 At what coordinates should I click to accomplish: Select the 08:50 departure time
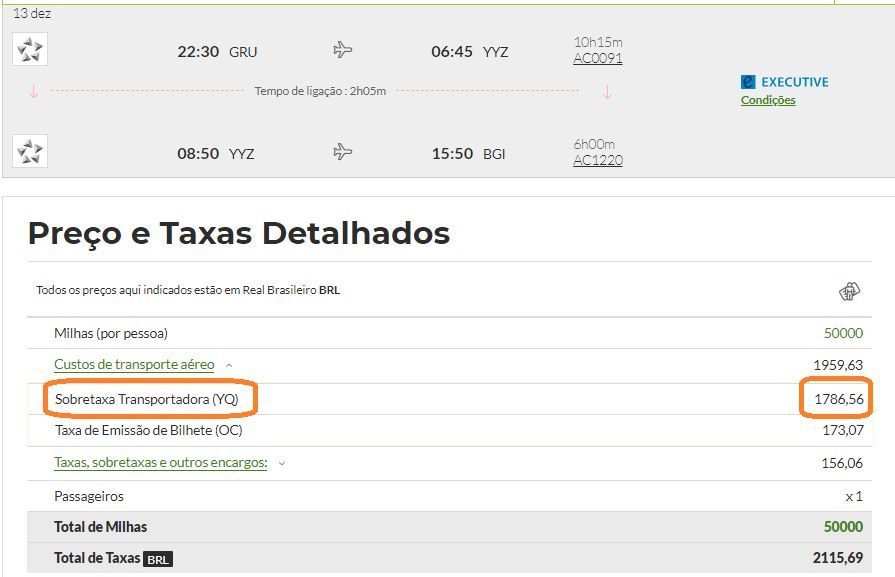click(x=198, y=154)
